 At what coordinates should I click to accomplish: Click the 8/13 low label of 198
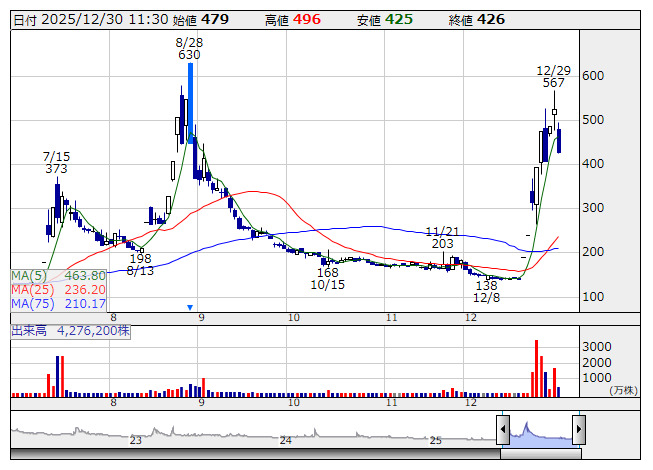click(x=140, y=259)
